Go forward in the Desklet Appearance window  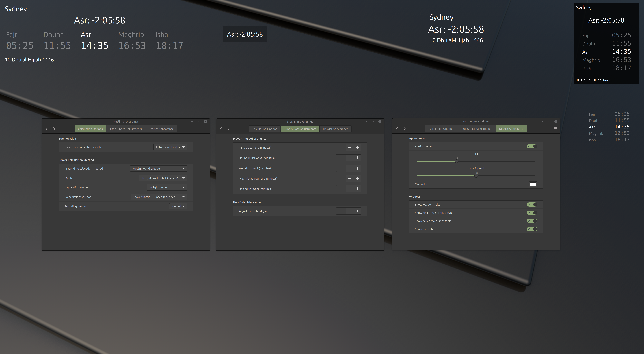[405, 129]
